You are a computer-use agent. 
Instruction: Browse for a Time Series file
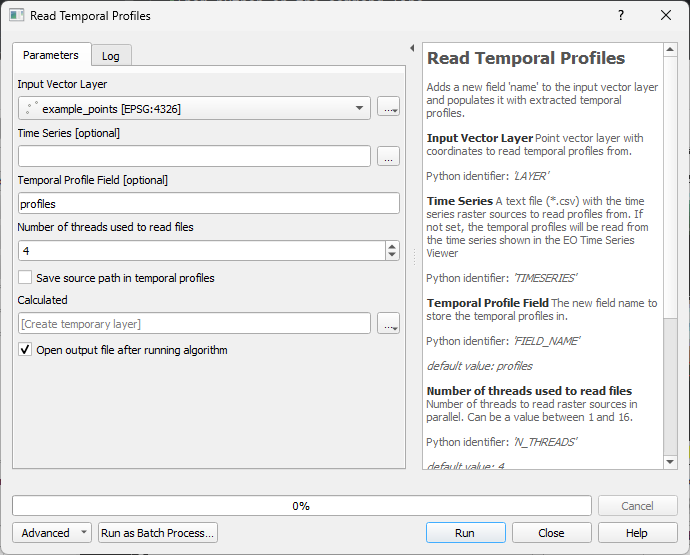[389, 156]
